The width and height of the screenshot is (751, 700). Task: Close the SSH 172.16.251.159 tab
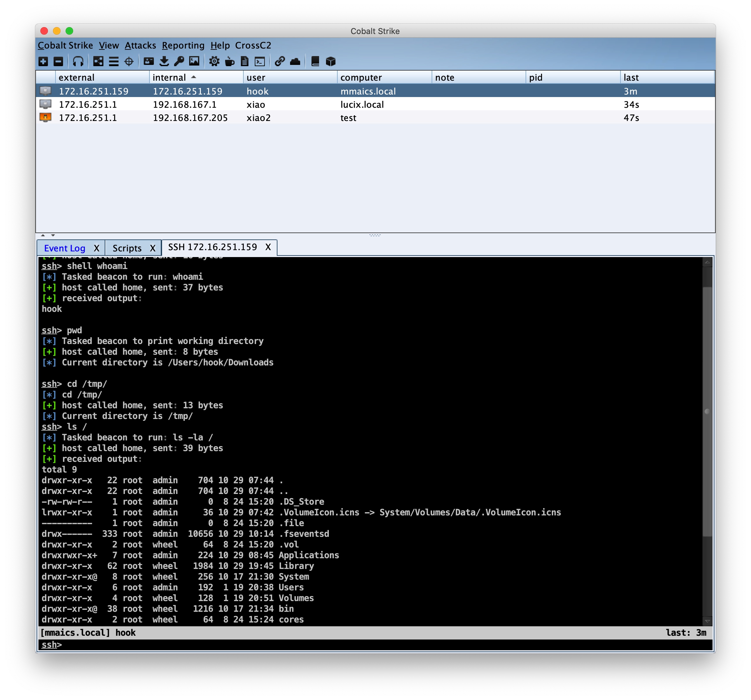click(x=268, y=247)
